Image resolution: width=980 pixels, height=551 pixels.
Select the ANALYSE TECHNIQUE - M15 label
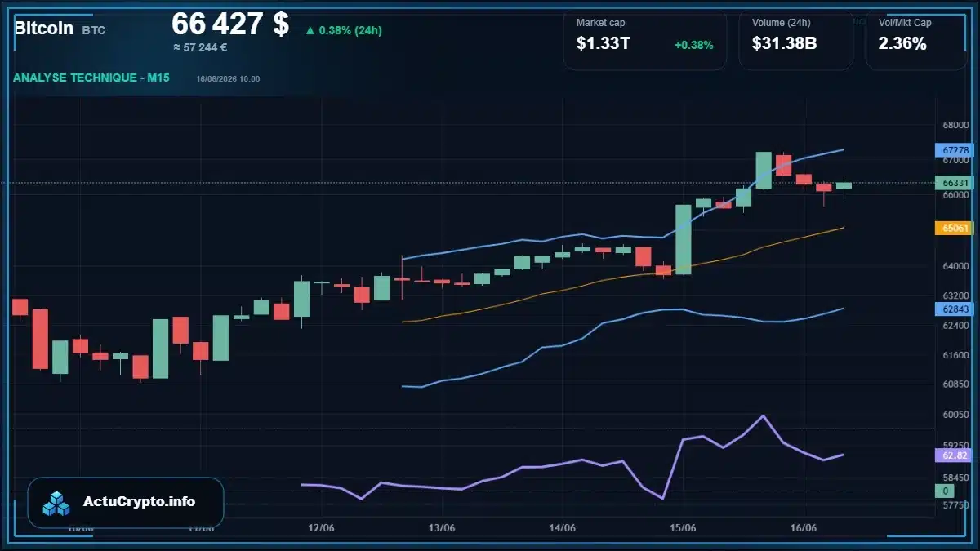click(x=91, y=78)
